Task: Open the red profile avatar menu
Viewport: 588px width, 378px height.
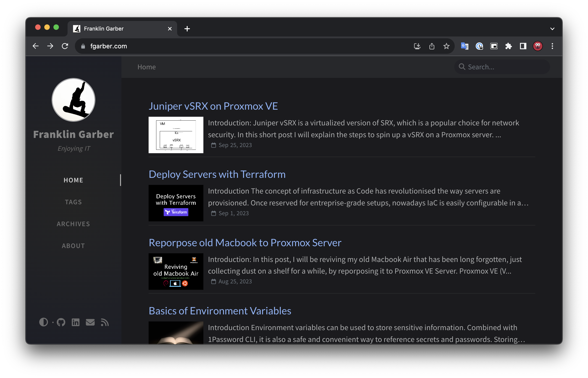Action: pos(537,46)
